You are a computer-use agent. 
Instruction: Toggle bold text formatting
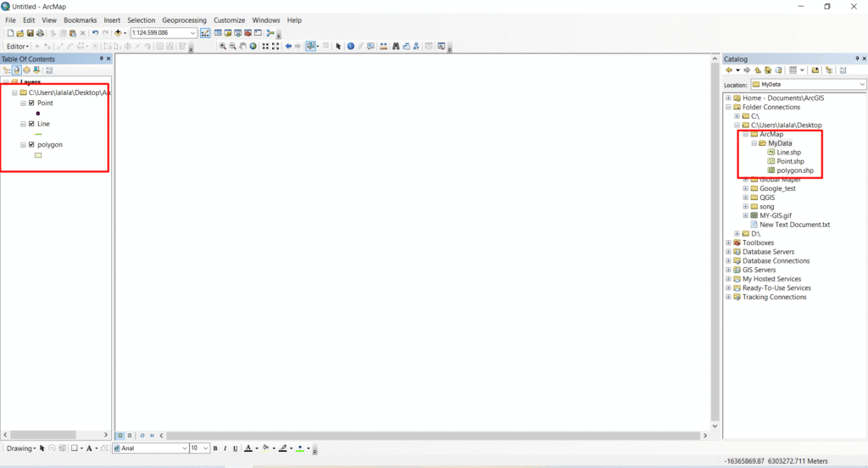(x=215, y=448)
